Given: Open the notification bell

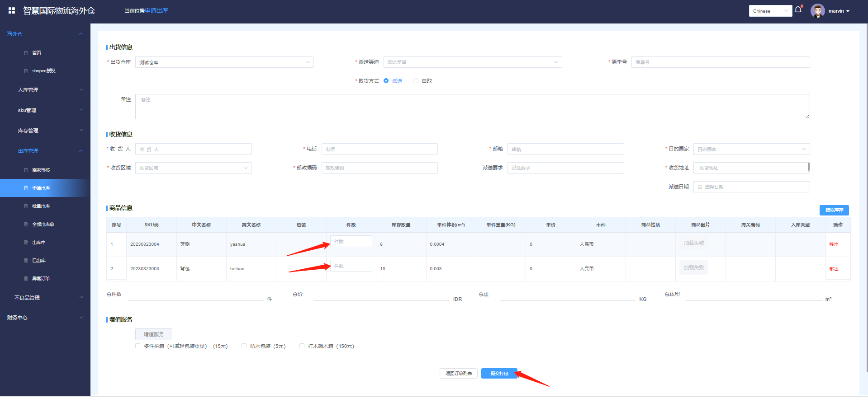Looking at the screenshot, I should pyautogui.click(x=798, y=10).
